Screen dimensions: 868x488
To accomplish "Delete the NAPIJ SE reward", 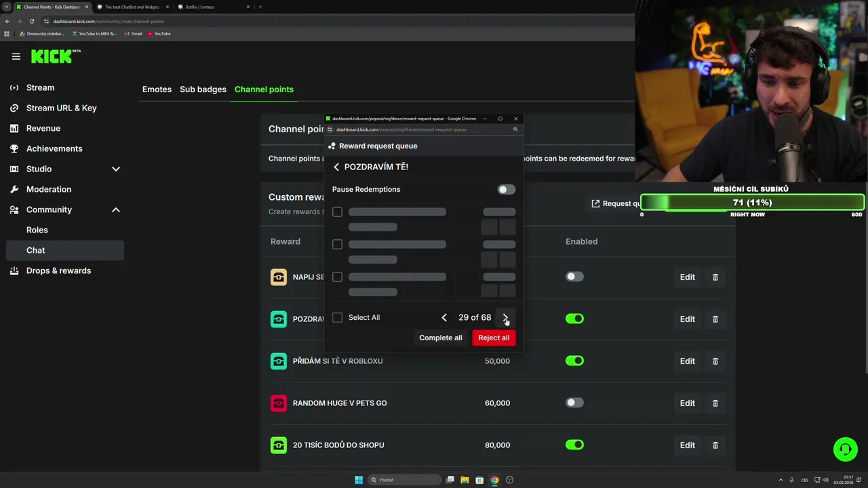I will pyautogui.click(x=715, y=277).
